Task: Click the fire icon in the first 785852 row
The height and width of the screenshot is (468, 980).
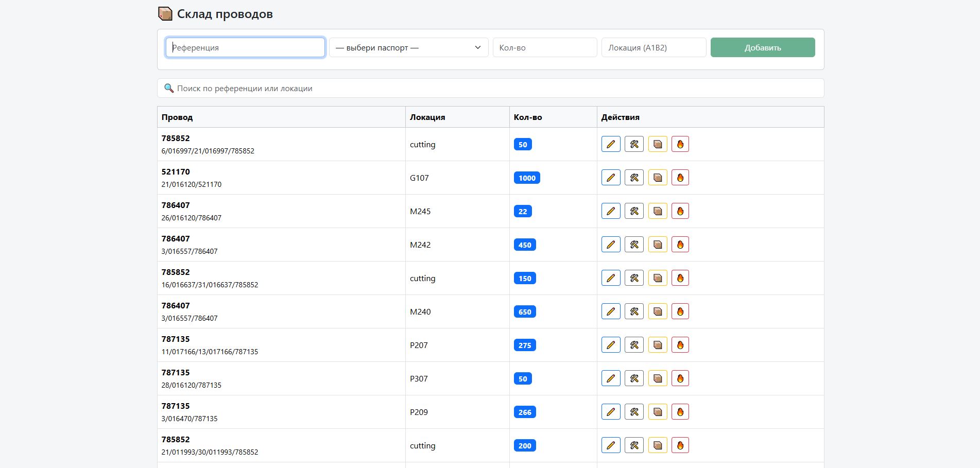Action: click(680, 144)
